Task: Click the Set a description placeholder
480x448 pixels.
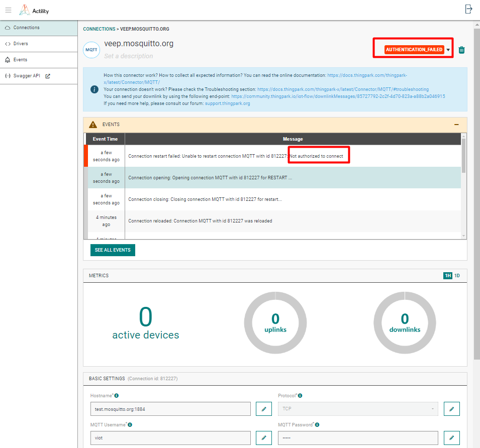Action: (x=129, y=56)
